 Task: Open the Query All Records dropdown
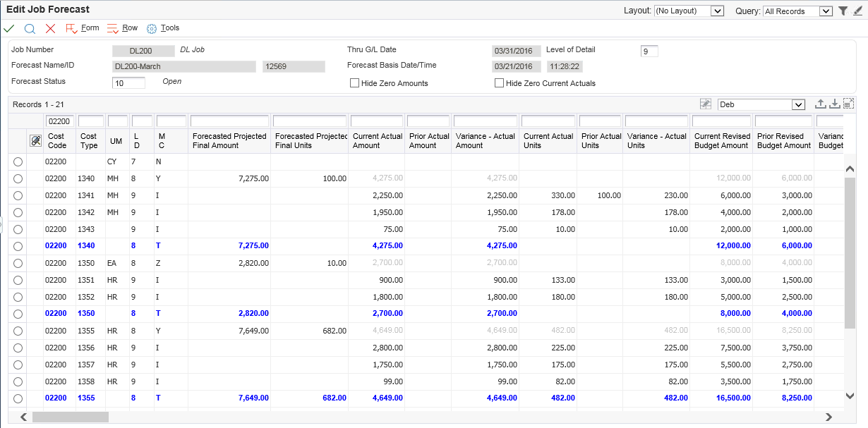[x=798, y=11]
